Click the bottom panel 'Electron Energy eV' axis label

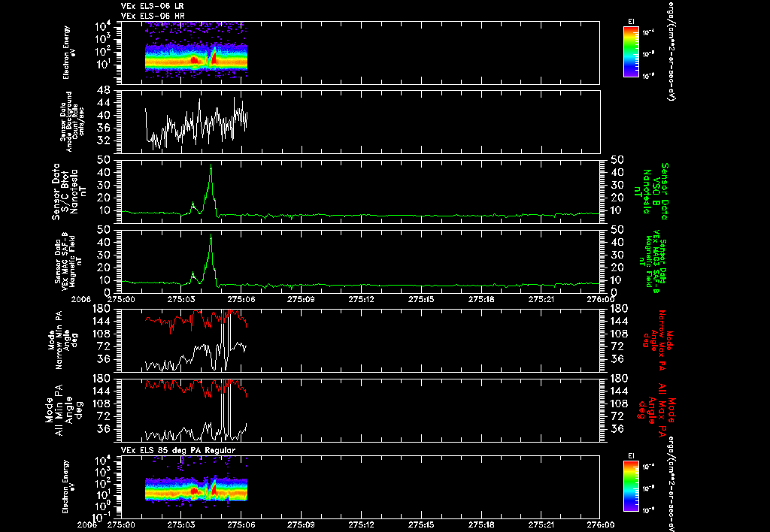[68, 487]
